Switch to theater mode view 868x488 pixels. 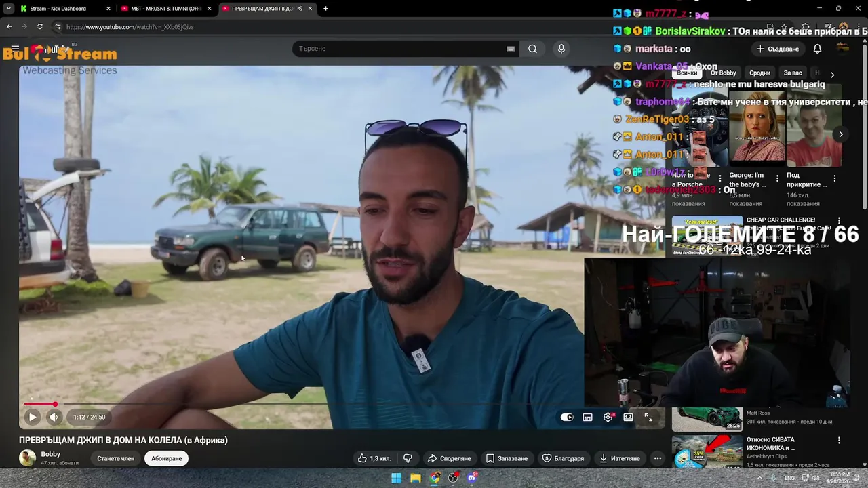(629, 418)
